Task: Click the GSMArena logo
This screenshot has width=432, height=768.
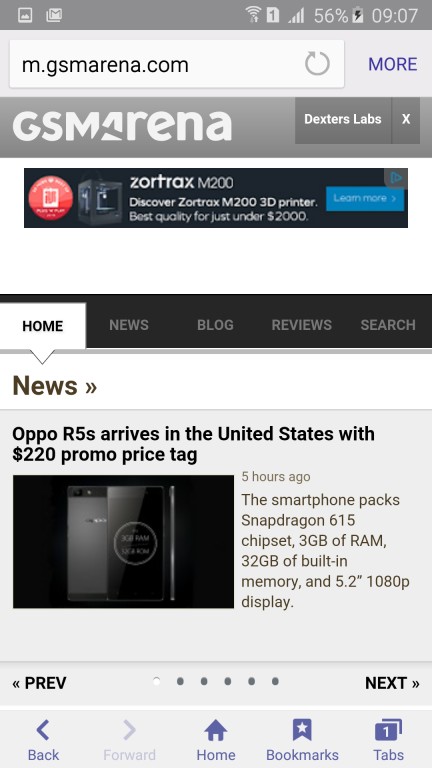Action: pos(122,126)
